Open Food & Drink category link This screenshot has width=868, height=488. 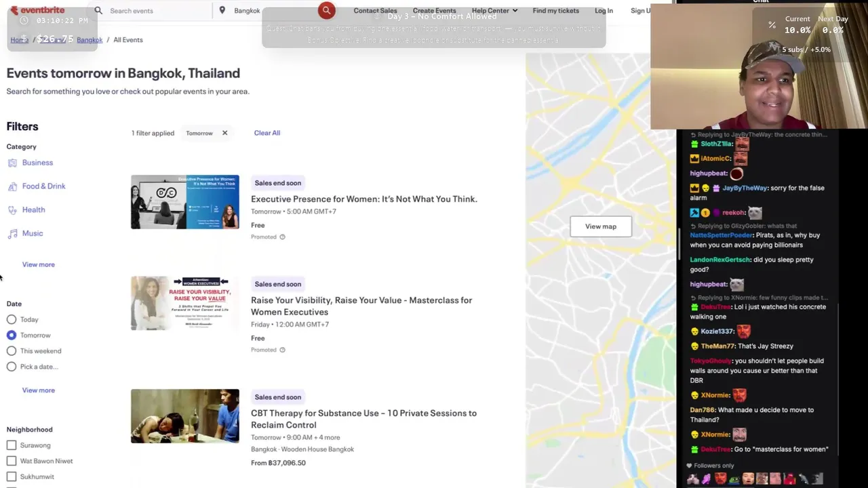[x=43, y=186]
